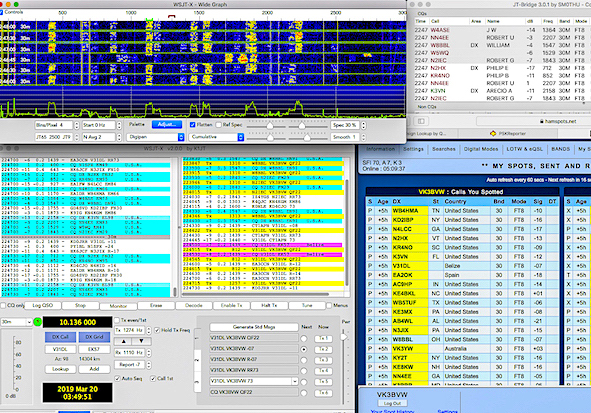Screen dimensions: 591x413
Task: Move the slider next to Smooth field
Action: click(307, 138)
